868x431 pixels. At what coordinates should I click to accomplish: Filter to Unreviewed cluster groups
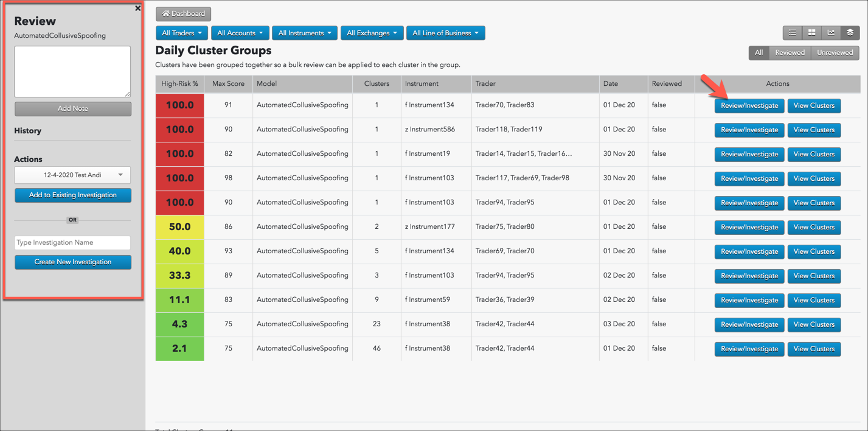click(835, 53)
